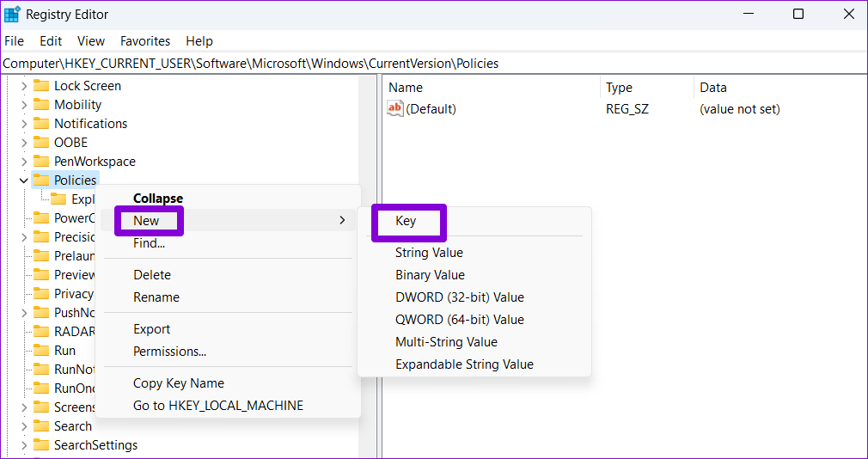Expand the Search key chevron
Viewport: 868px width, 459px height.
pyautogui.click(x=23, y=426)
